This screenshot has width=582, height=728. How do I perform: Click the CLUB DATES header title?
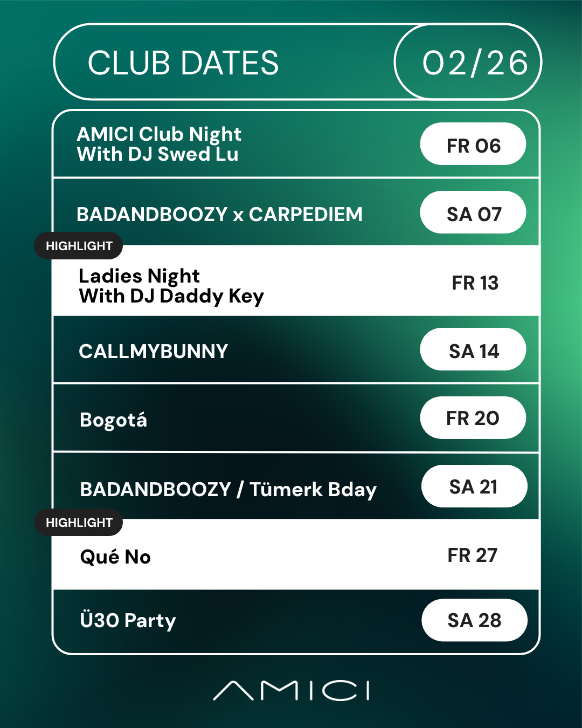pyautogui.click(x=183, y=63)
